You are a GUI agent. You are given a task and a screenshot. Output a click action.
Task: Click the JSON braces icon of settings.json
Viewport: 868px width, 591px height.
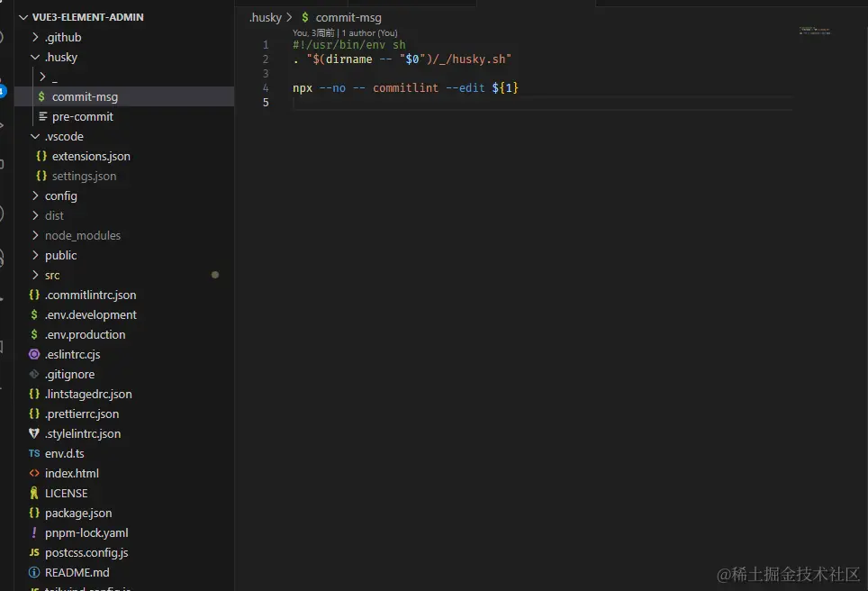click(41, 177)
